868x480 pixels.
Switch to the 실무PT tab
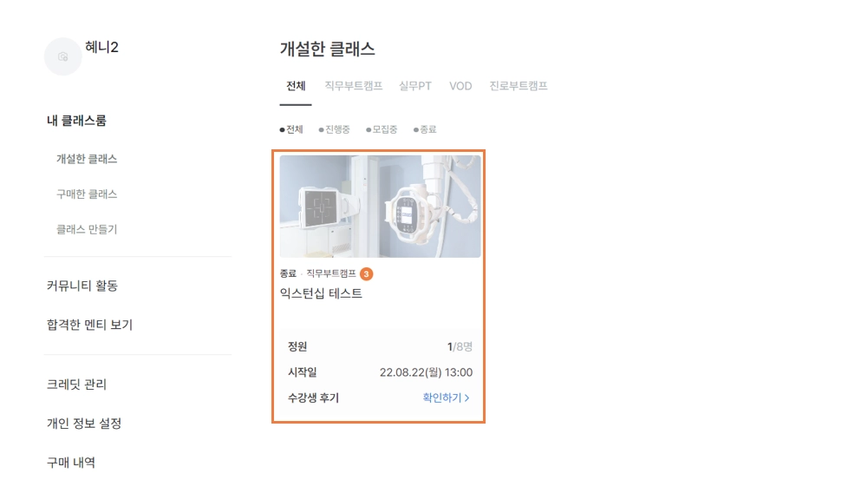(415, 86)
